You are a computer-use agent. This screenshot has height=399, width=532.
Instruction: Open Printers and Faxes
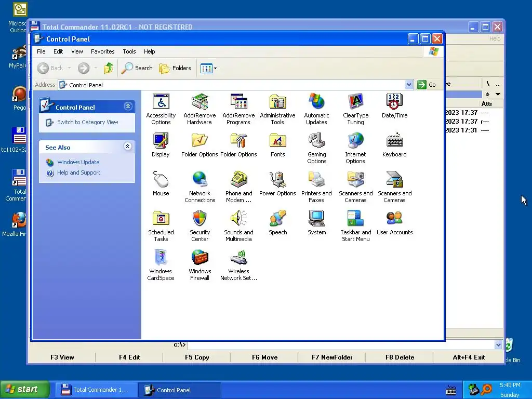tap(316, 187)
